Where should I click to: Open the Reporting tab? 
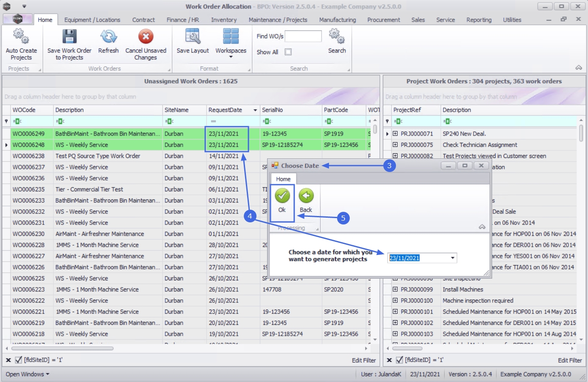pos(479,20)
